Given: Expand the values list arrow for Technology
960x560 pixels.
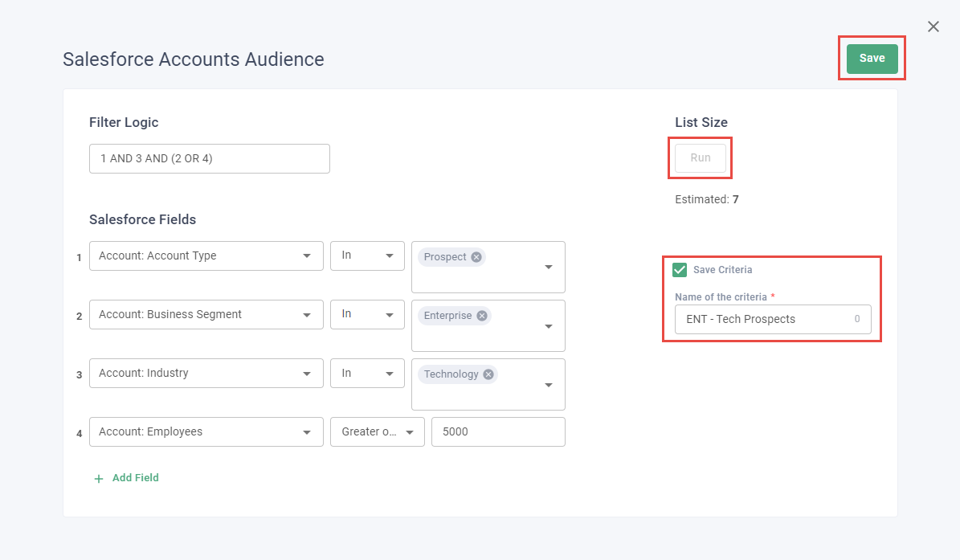Looking at the screenshot, I should 549,385.
